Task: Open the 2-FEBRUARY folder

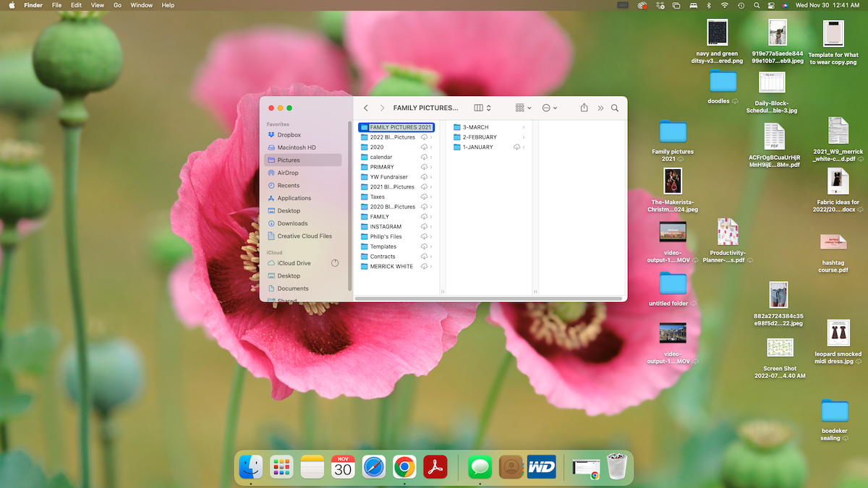Action: (489, 137)
